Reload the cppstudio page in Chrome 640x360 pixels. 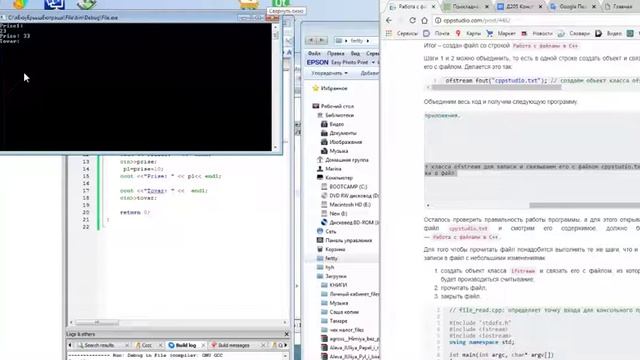(x=413, y=20)
